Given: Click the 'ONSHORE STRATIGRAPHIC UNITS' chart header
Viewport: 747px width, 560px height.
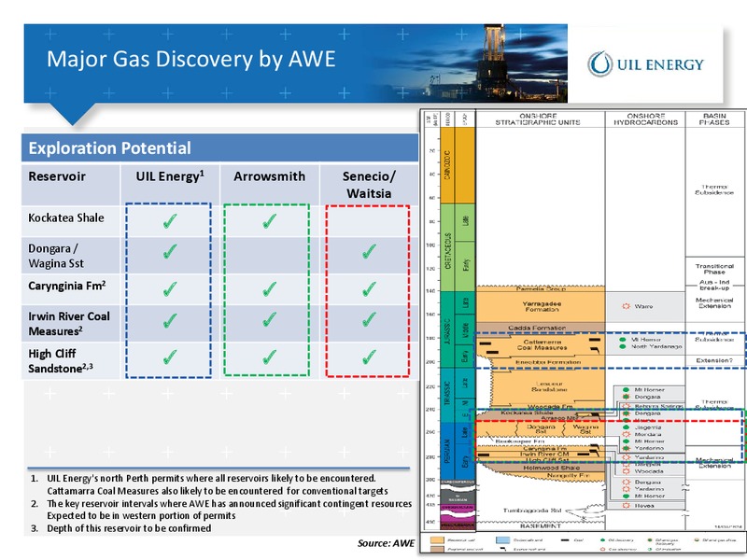Looking at the screenshot, I should point(538,119).
